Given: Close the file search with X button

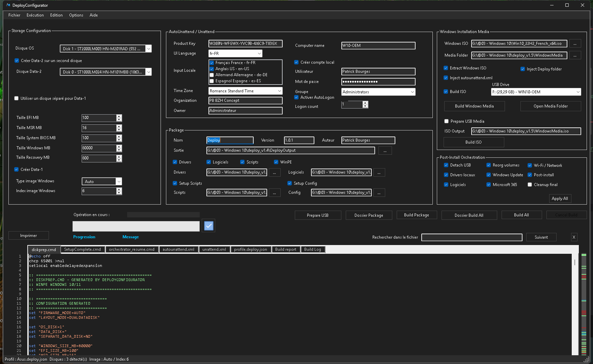Looking at the screenshot, I should pyautogui.click(x=574, y=237).
